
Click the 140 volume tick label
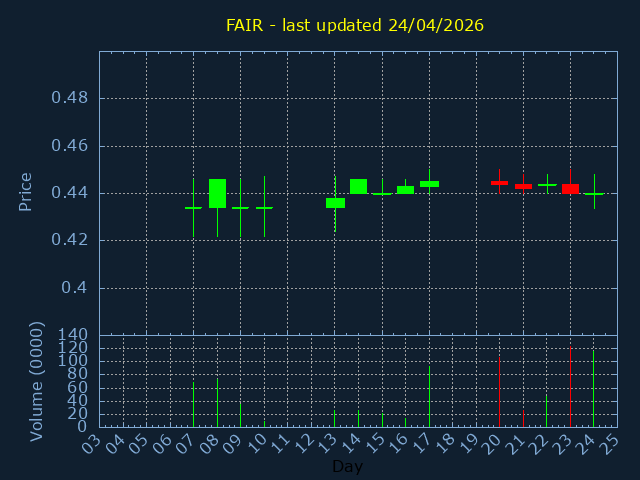[x=75, y=335]
